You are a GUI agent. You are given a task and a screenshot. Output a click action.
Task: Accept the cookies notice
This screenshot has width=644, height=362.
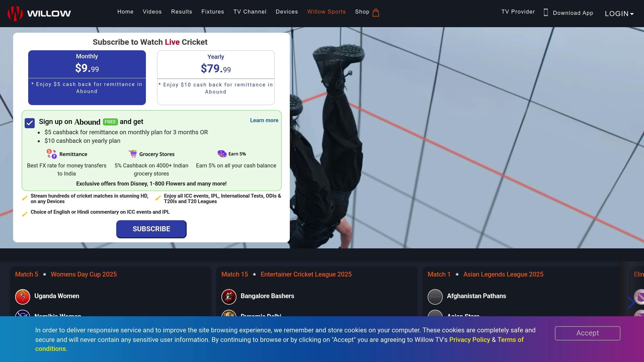(x=587, y=333)
